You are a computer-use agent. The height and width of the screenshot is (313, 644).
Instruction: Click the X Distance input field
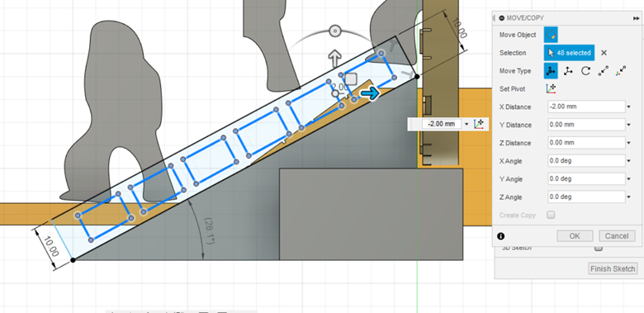click(586, 107)
